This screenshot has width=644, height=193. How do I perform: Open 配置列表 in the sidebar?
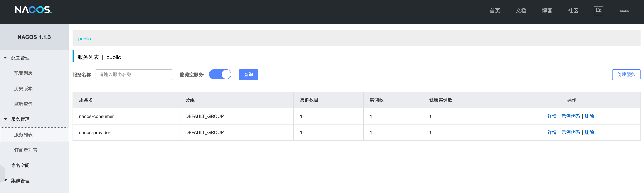click(x=23, y=73)
